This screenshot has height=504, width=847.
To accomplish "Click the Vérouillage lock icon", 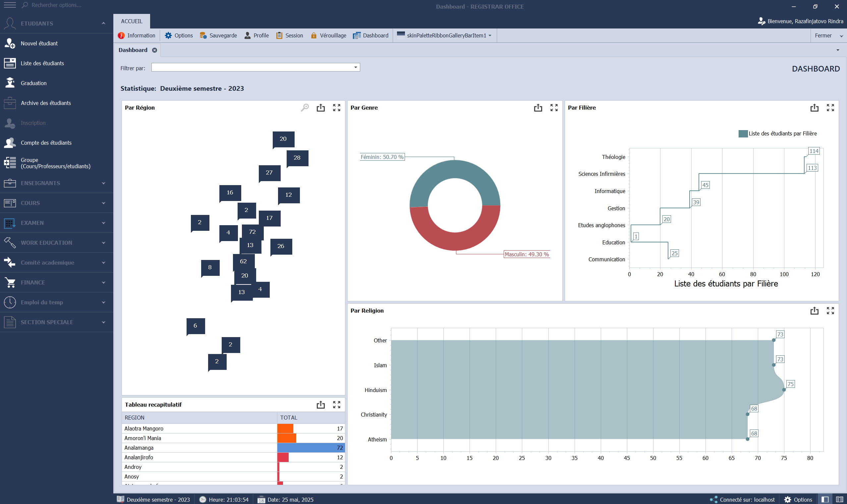I will pos(314,35).
